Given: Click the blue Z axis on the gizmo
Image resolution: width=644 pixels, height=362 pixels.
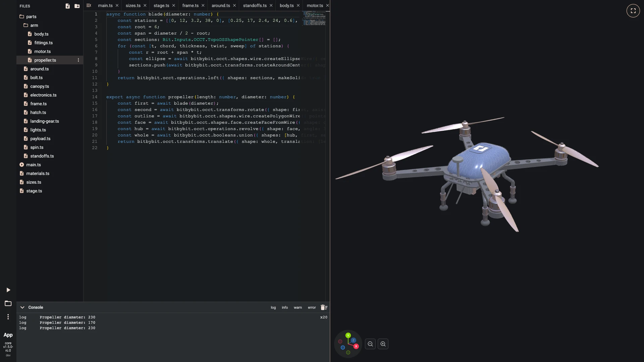Looking at the screenshot, I should [x=353, y=340].
